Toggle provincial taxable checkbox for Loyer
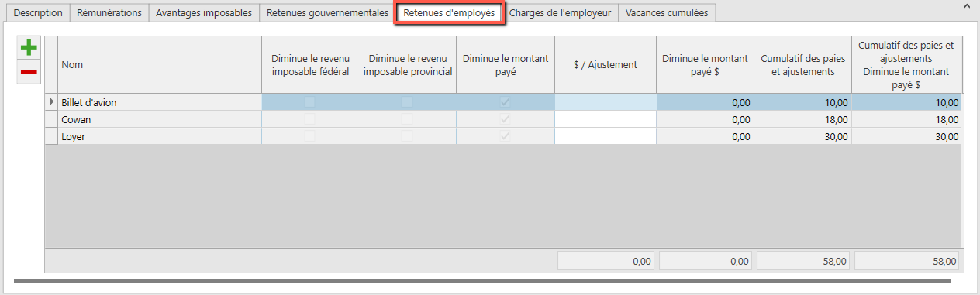This screenshot has width=980, height=295. click(407, 136)
